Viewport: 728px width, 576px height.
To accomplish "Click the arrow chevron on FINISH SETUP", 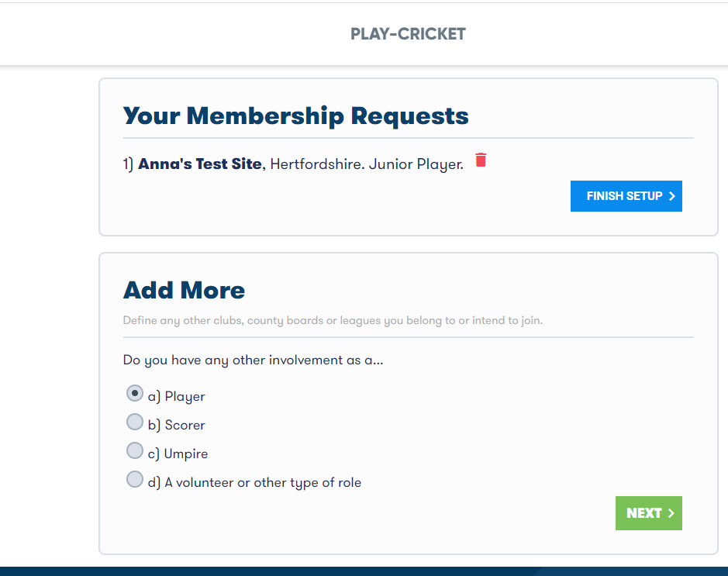I will tap(671, 196).
